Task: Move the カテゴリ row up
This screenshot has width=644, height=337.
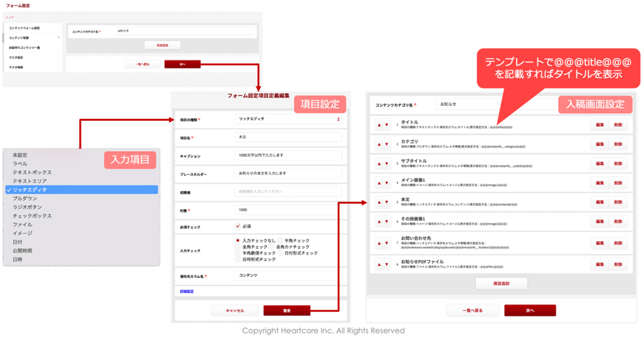Action: 379,144
